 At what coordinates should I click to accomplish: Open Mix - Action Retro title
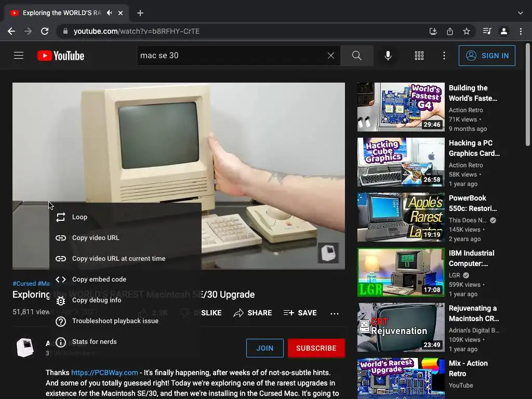click(468, 368)
